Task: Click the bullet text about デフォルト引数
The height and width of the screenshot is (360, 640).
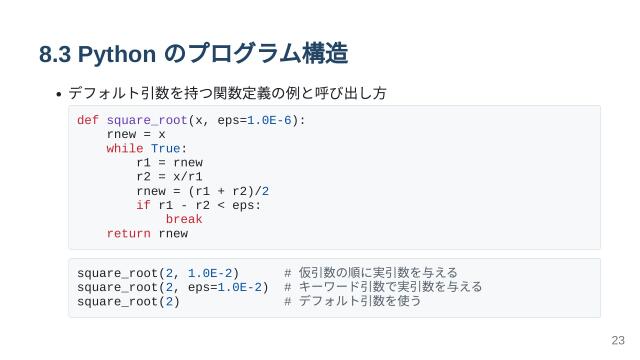Action: pyautogui.click(x=227, y=93)
